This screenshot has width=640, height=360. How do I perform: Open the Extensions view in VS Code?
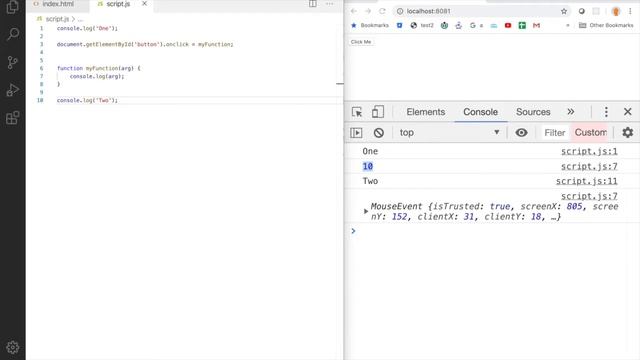13,118
